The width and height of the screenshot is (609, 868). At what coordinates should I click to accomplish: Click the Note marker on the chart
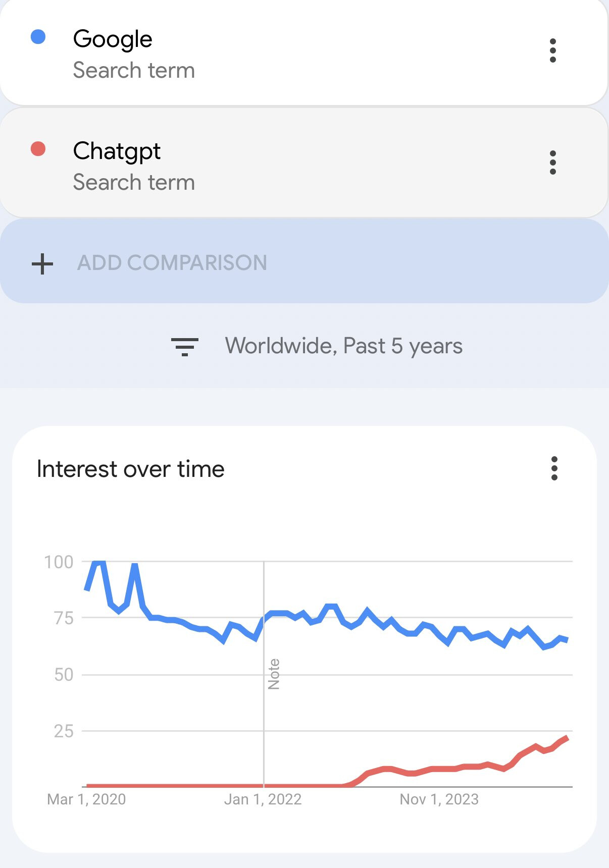click(x=274, y=674)
